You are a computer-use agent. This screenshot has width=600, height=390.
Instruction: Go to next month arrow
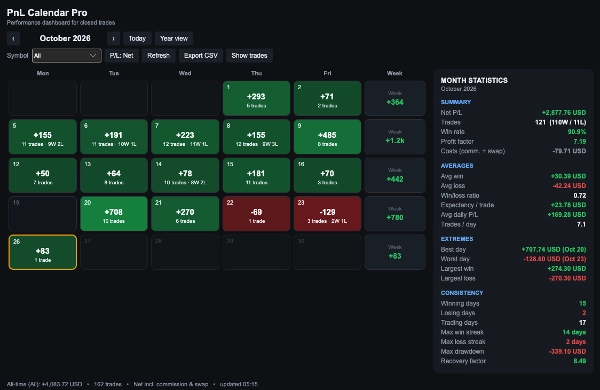113,39
